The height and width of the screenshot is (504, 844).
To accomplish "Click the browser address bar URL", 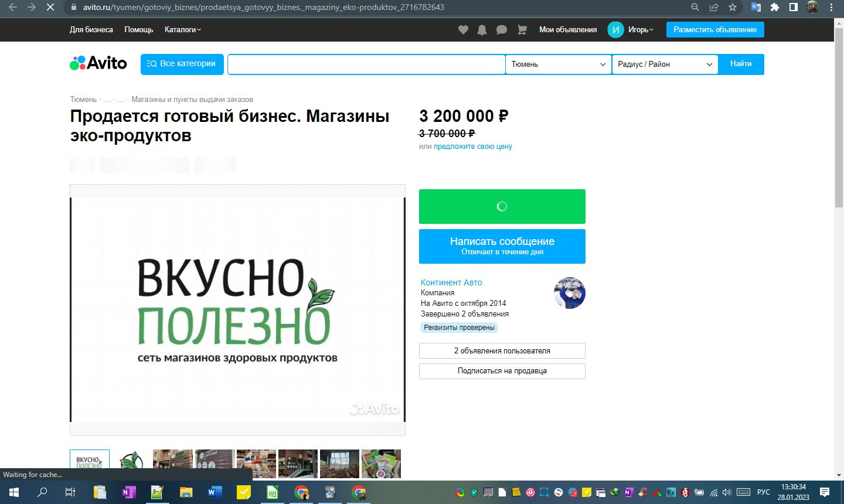I will (x=264, y=7).
